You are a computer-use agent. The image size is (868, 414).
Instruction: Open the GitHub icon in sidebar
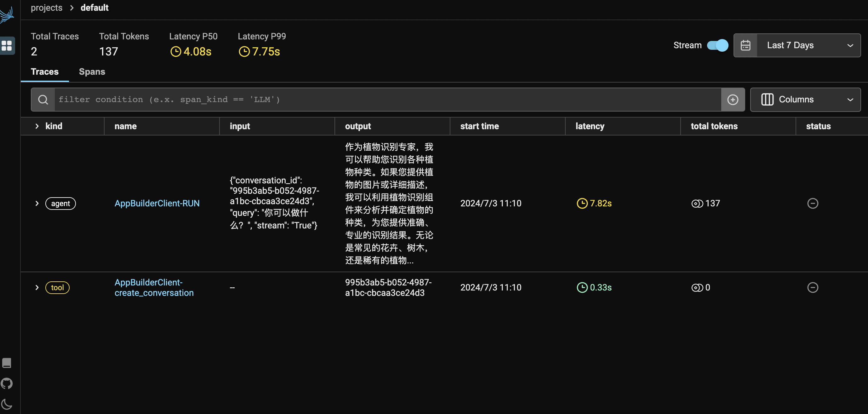pyautogui.click(x=7, y=383)
